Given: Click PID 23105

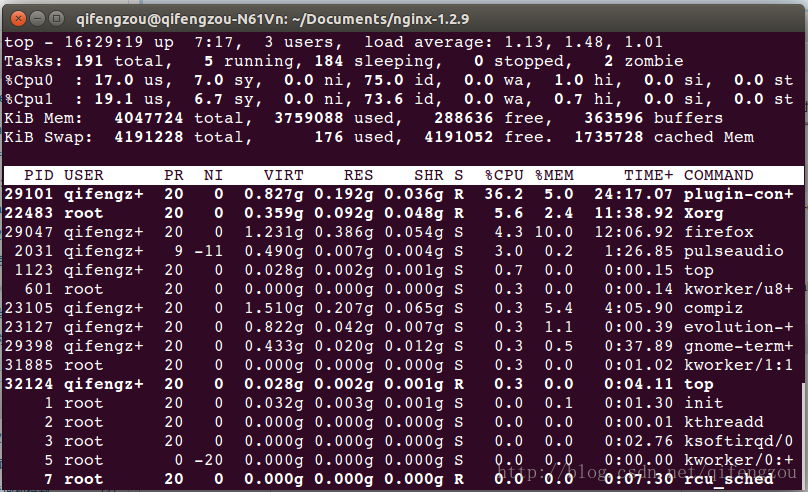Looking at the screenshot, I should pos(29,309).
